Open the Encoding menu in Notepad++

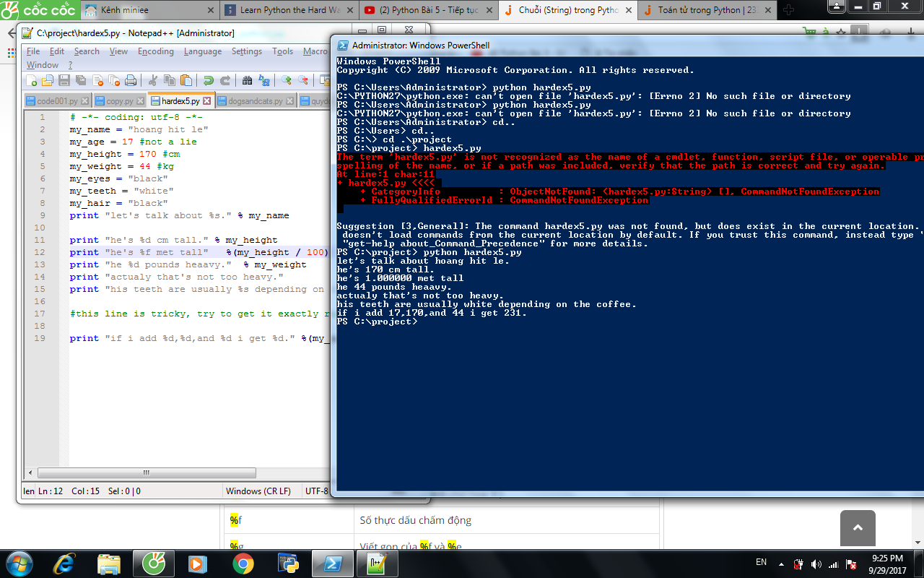coord(155,51)
